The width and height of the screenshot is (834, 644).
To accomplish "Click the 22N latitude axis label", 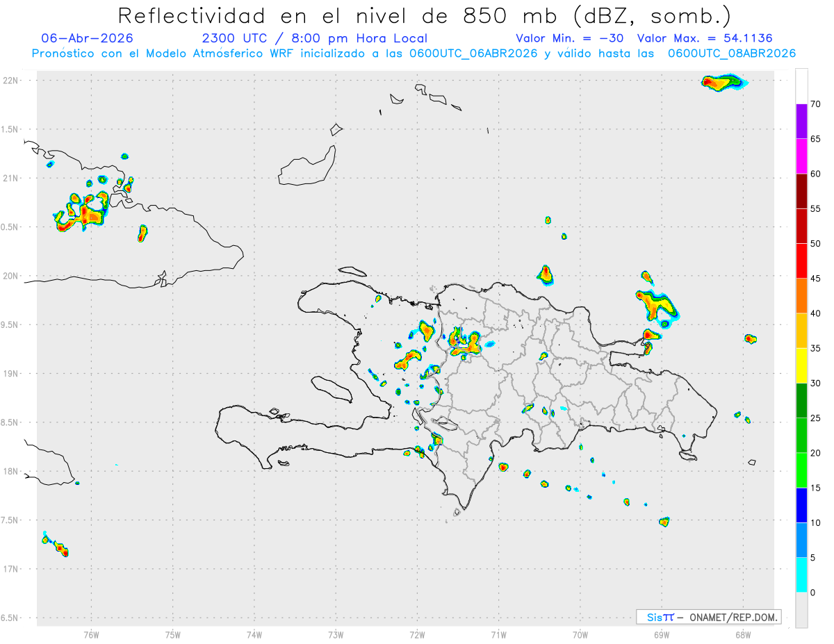I will (x=10, y=80).
